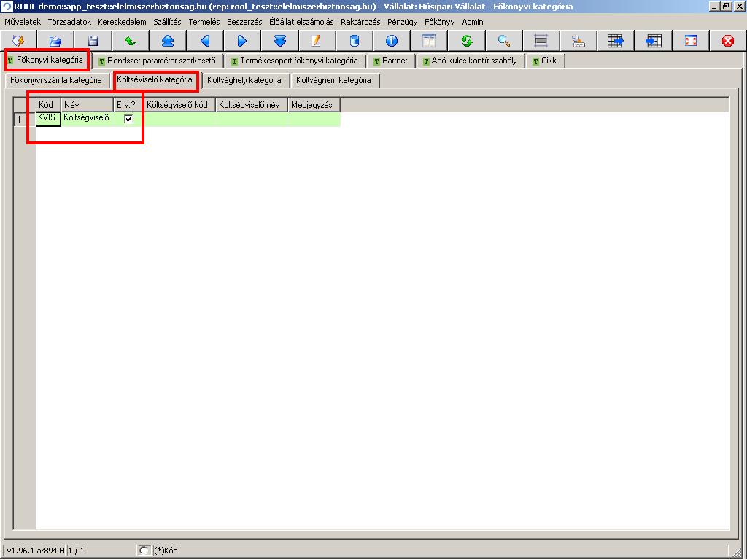
Task: Click the form layout window icon
Action: (429, 41)
